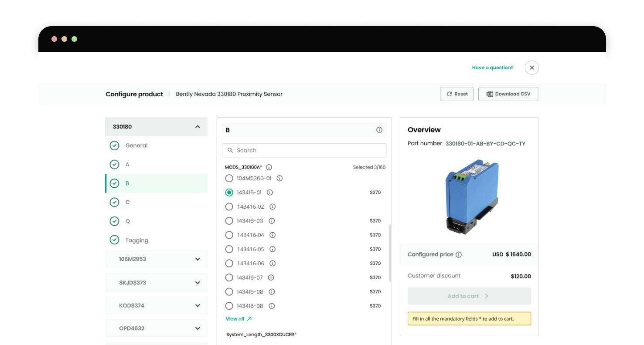Click info icon in the B section header
Image resolution: width=644 pixels, height=345 pixels.
[379, 130]
